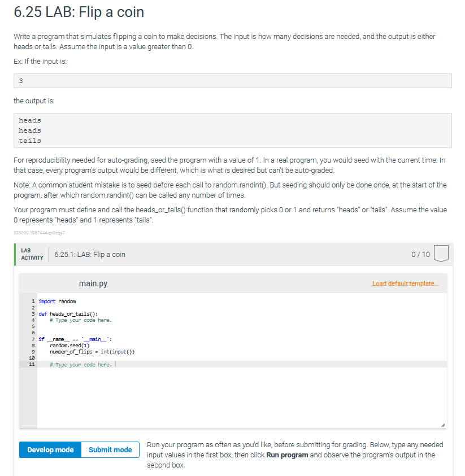Click the completion badge icon beside 0 / 10
465x476 pixels.
click(441, 254)
